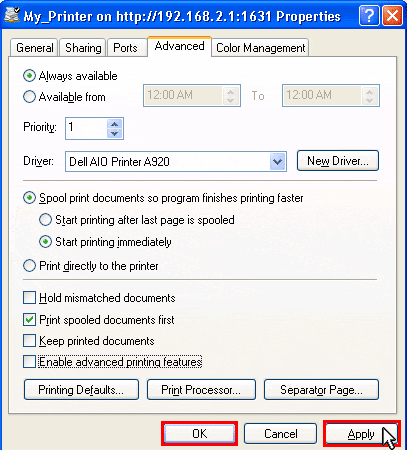
Task: Click the Separator Page... button
Action: click(321, 389)
